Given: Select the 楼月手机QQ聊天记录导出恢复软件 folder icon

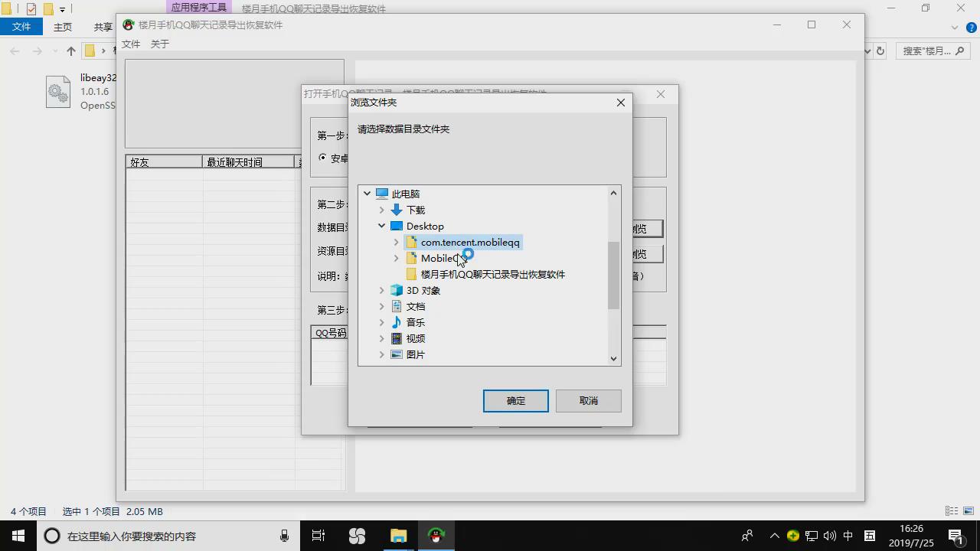Looking at the screenshot, I should pyautogui.click(x=411, y=274).
